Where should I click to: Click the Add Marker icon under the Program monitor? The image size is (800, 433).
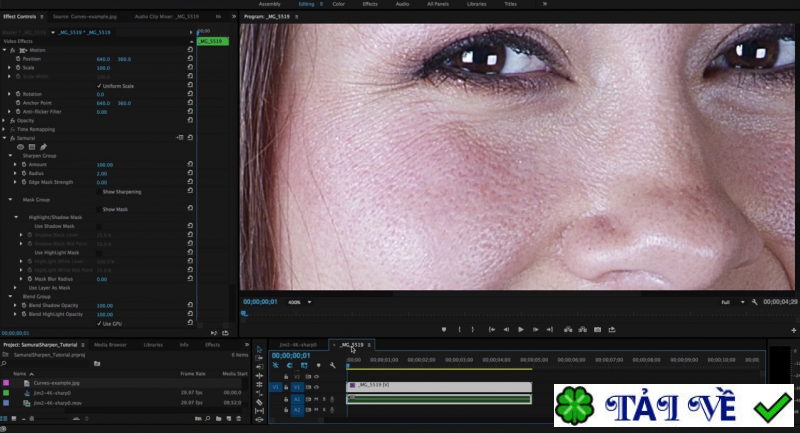pos(444,329)
